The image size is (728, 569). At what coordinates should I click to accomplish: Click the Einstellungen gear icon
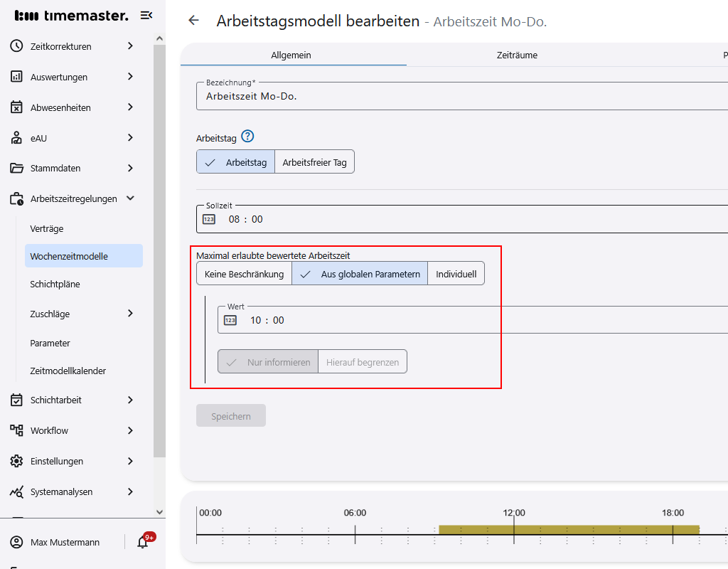[17, 461]
